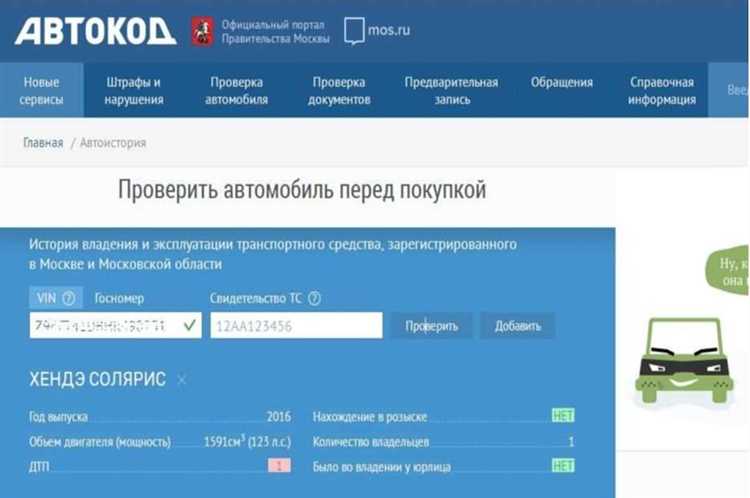Screen dimensions: 750x498
Task: Click the Добавить button
Action: (x=518, y=326)
